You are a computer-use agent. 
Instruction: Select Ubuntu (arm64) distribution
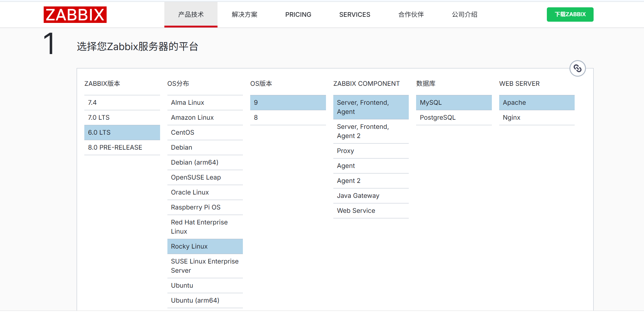pos(205,300)
